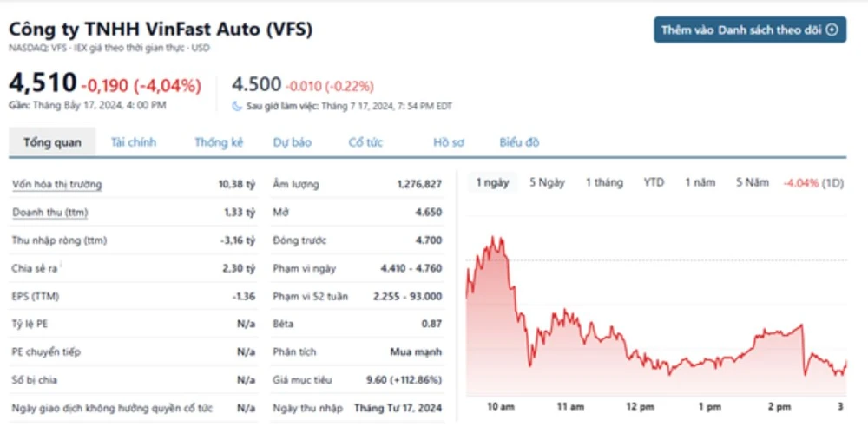
Task: Click the Vốn hóa thị trường link
Action: [x=57, y=184]
